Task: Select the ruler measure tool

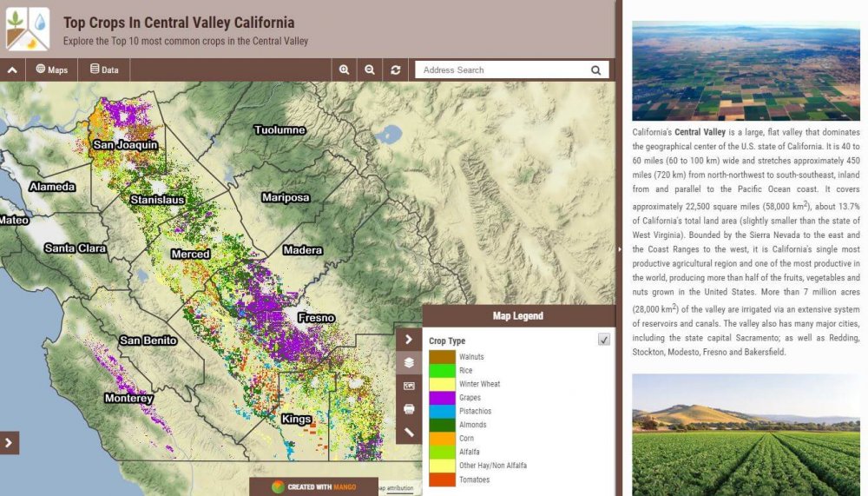Action: pyautogui.click(x=409, y=433)
